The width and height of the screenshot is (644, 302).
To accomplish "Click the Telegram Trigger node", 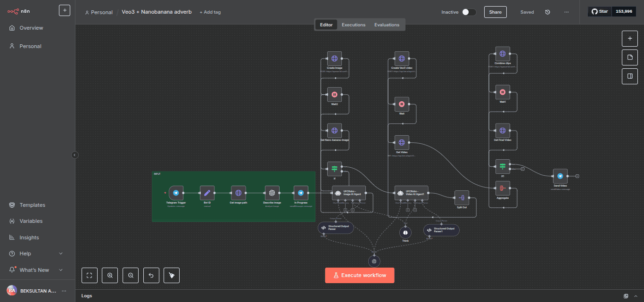I will [x=176, y=193].
